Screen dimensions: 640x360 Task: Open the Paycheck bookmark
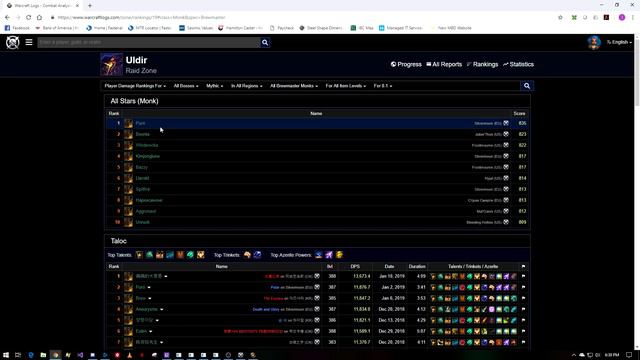(x=282, y=28)
